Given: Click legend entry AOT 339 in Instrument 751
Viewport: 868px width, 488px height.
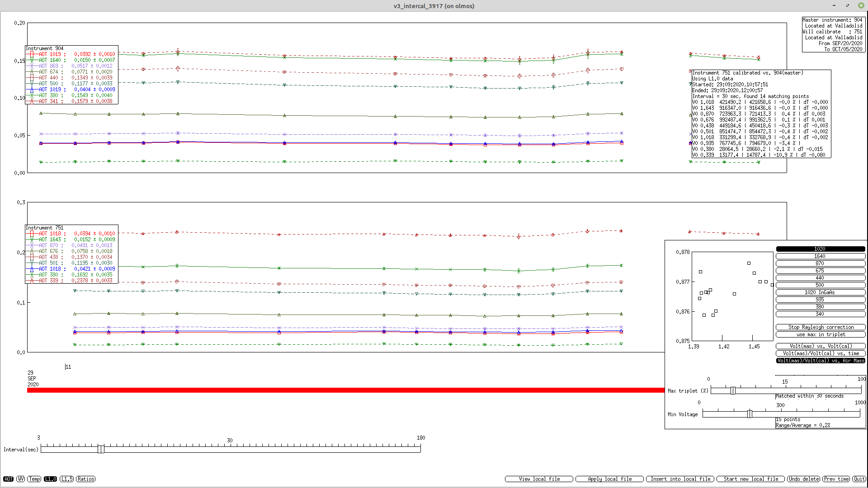Looking at the screenshot, I should [71, 281].
